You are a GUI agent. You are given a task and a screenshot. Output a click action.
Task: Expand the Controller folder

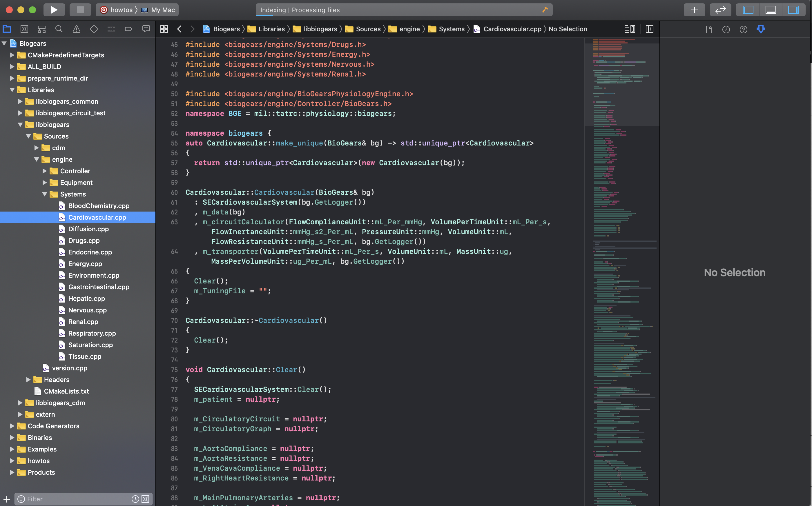pyautogui.click(x=45, y=171)
